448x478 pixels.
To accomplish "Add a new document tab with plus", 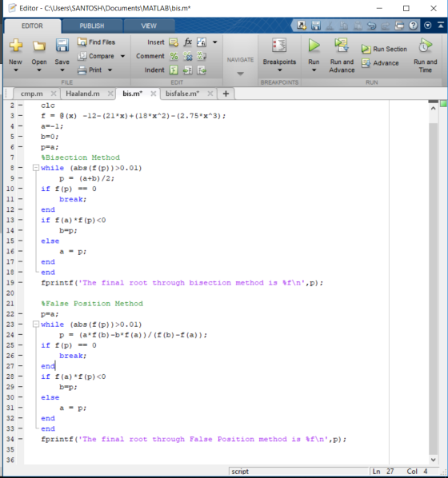I will pyautogui.click(x=226, y=94).
